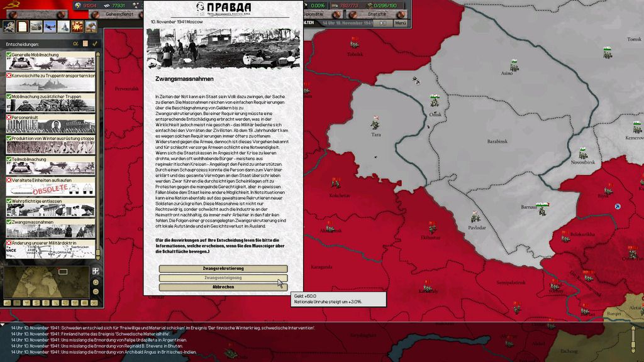Select the Semipalatinsk province label
Viewport: 644px width, 362px height.
click(511, 283)
